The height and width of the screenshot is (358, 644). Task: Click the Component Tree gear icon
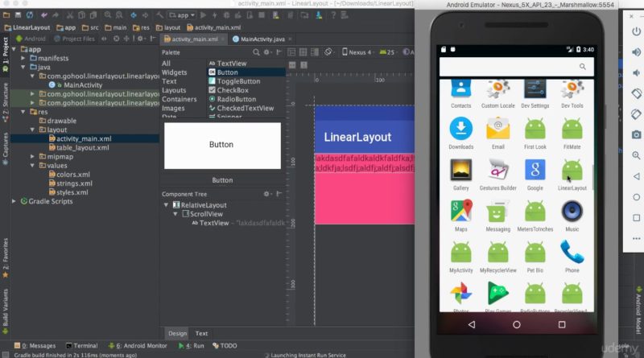coord(266,194)
